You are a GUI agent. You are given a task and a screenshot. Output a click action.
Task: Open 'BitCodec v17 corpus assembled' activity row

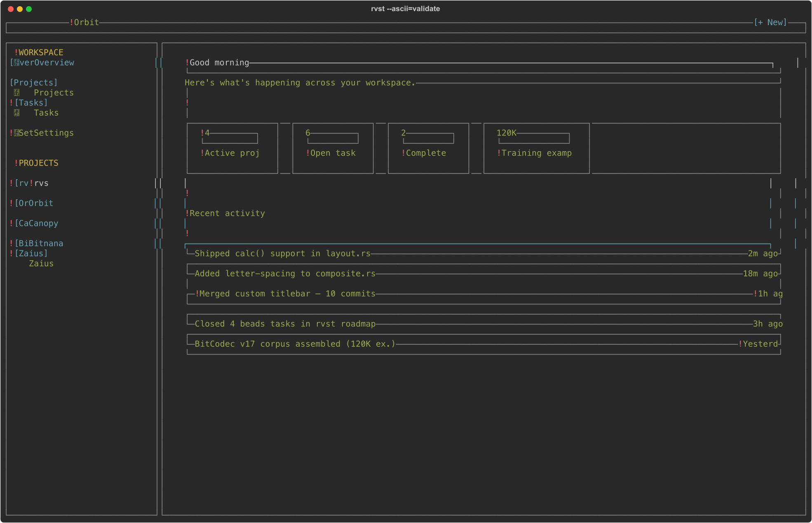(x=484, y=344)
